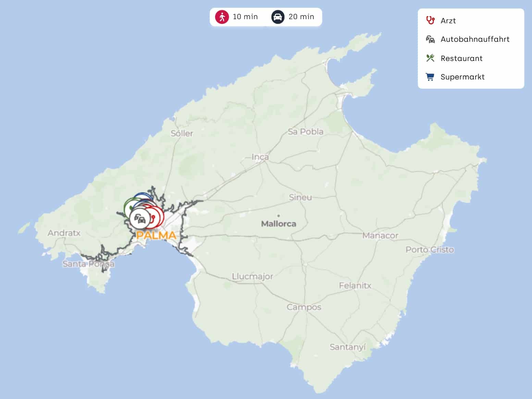Click the red stethoscope icon beside Arzt
The width and height of the screenshot is (532, 399).
(430, 21)
